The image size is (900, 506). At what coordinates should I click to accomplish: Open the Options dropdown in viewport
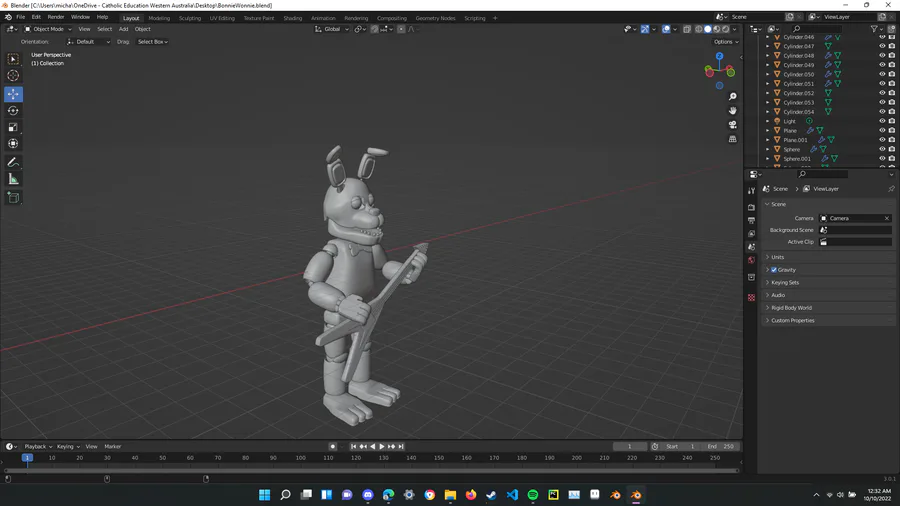click(726, 42)
